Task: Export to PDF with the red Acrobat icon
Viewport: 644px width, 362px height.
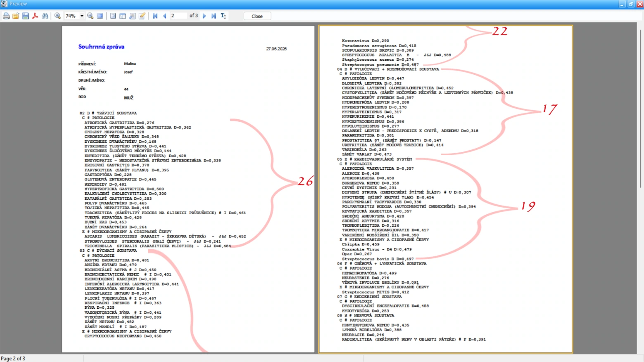Action: (x=35, y=16)
